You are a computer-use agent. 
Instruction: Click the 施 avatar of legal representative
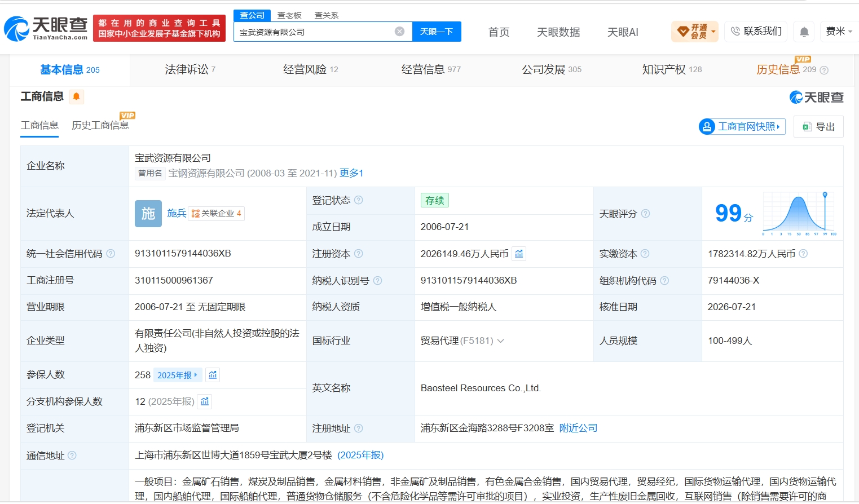click(148, 214)
